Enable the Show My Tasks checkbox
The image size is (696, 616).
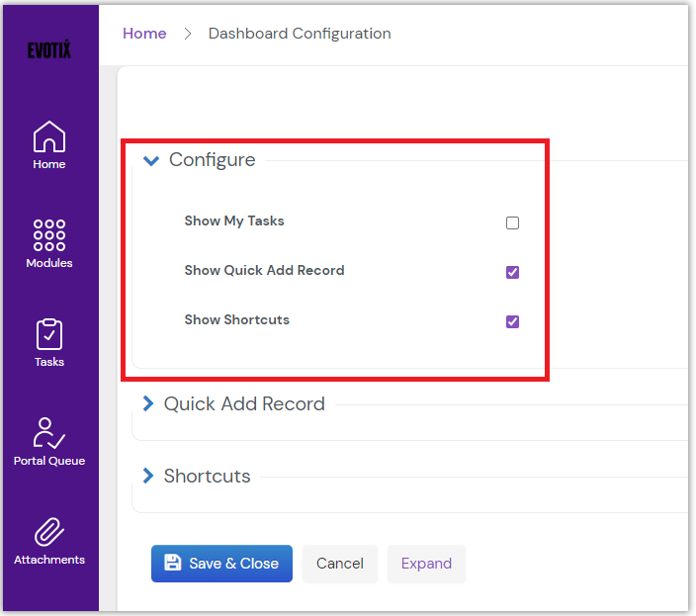(x=512, y=222)
